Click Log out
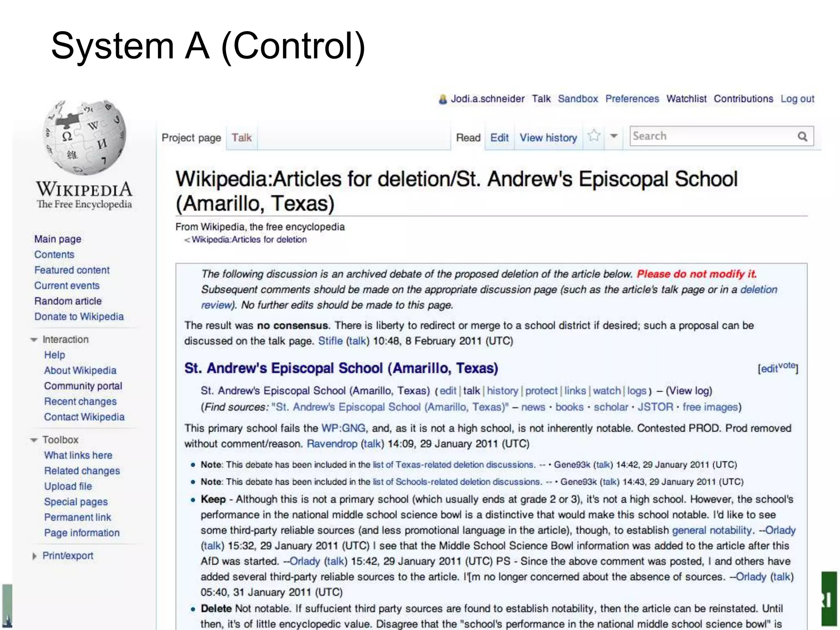Screen dimensions: 840x630 797,99
